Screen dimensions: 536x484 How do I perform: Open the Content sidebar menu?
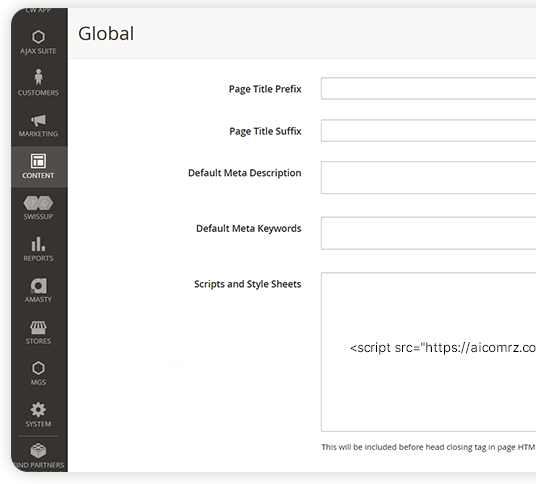(x=39, y=167)
